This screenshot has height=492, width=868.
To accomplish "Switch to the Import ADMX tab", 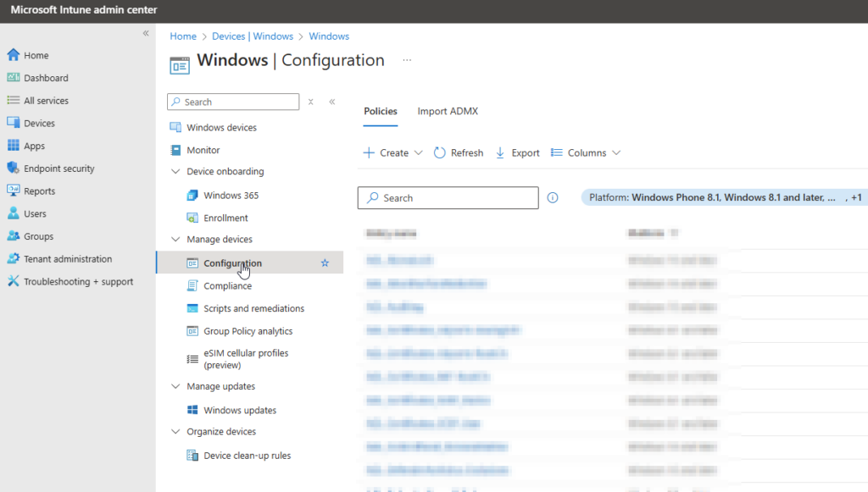I will (x=448, y=111).
